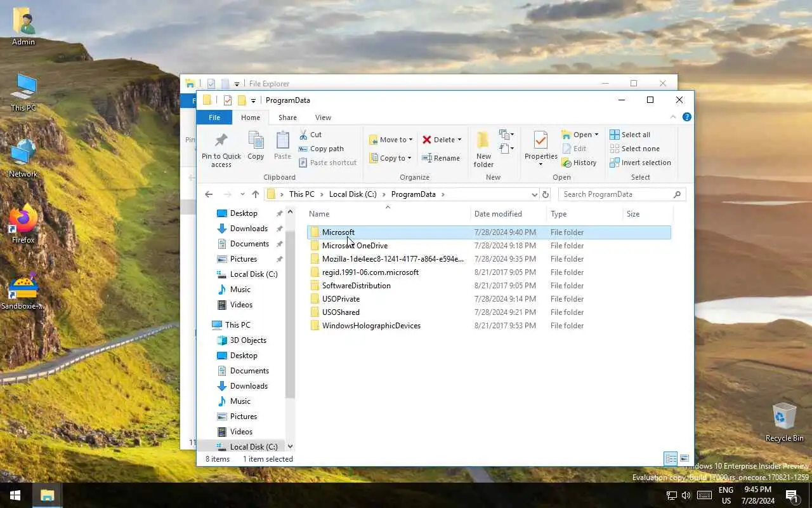The height and width of the screenshot is (508, 812).
Task: Click the navigation pane scroll up arrow
Action: coord(291,212)
